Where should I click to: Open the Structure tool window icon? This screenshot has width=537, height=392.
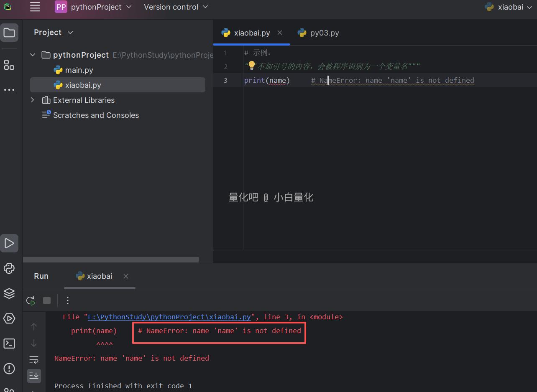9,65
